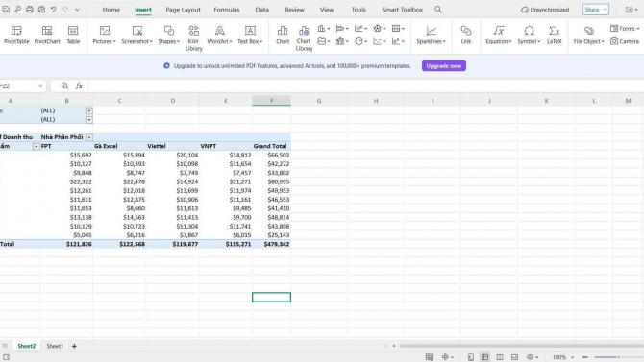This screenshot has height=362, width=644.
Task: Insert a PivotTable
Action: pyautogui.click(x=16, y=35)
